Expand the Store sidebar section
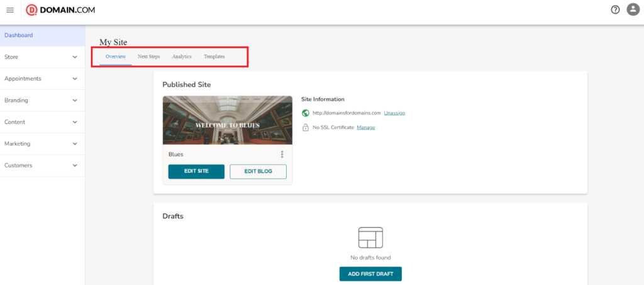Image resolution: width=644 pixels, height=285 pixels. tap(43, 57)
